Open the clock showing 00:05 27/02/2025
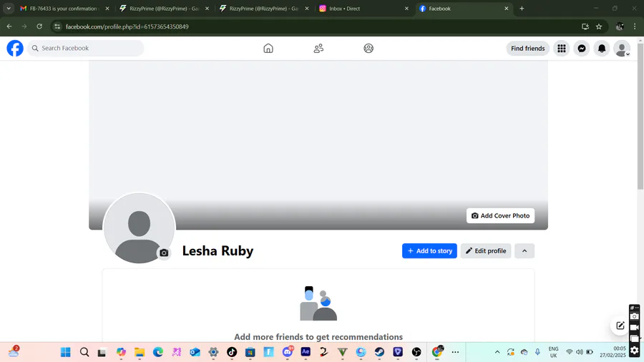The height and width of the screenshot is (362, 644). tap(613, 352)
